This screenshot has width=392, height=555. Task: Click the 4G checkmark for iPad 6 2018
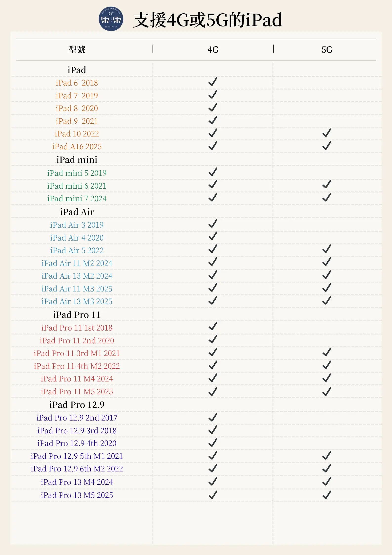213,82
